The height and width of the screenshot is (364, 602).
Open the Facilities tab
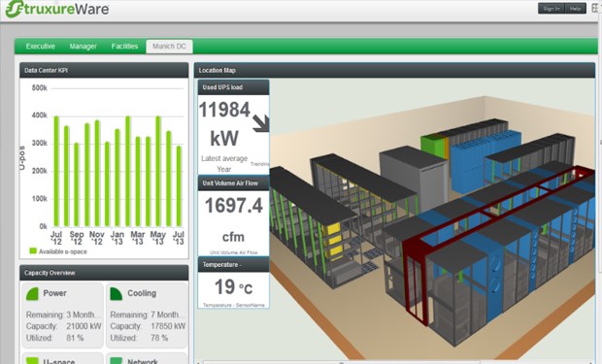click(124, 47)
